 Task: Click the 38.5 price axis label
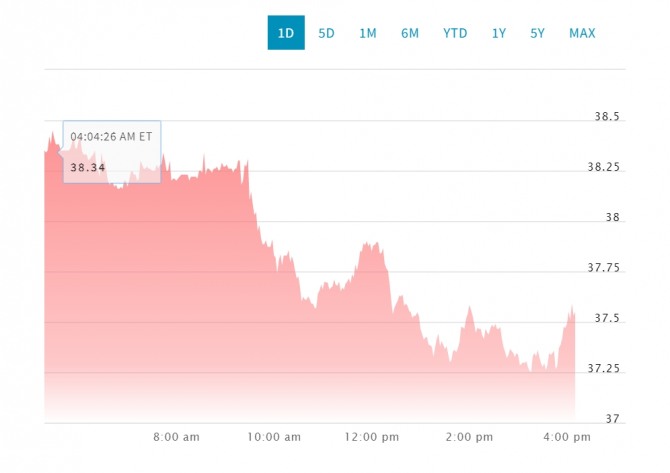click(x=607, y=117)
